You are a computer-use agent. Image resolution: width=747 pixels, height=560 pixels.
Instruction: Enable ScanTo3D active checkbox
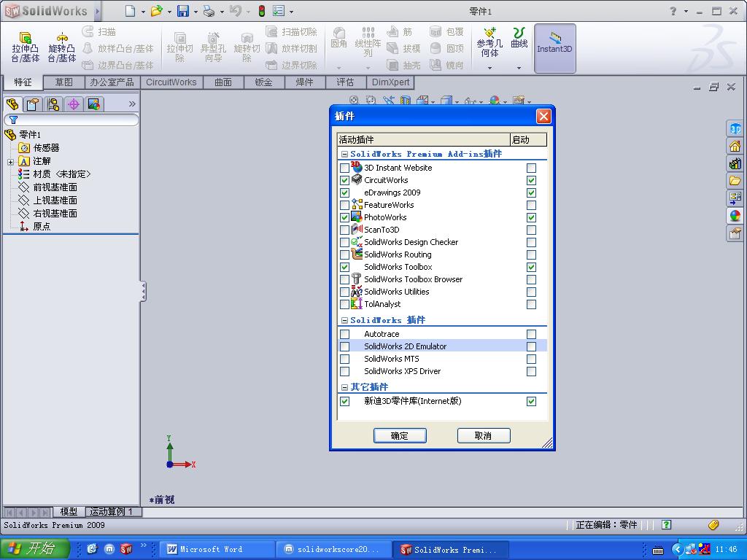coord(345,230)
